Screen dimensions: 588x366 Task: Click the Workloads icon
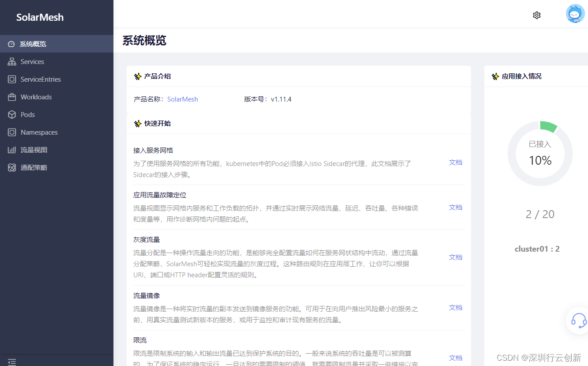pos(11,97)
